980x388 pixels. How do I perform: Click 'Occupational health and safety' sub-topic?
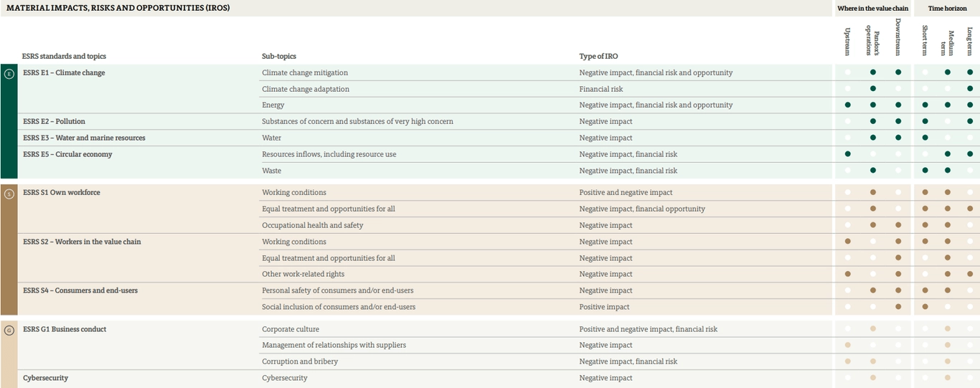click(x=313, y=225)
